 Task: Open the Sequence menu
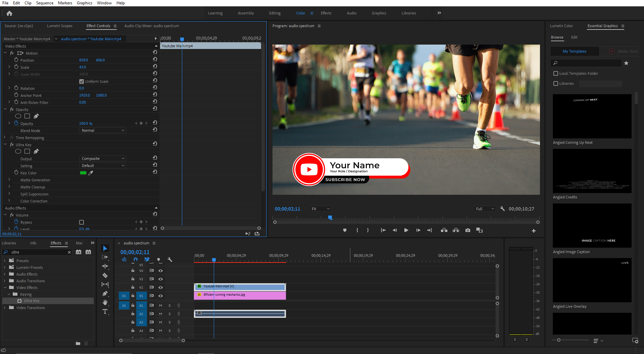click(x=44, y=3)
